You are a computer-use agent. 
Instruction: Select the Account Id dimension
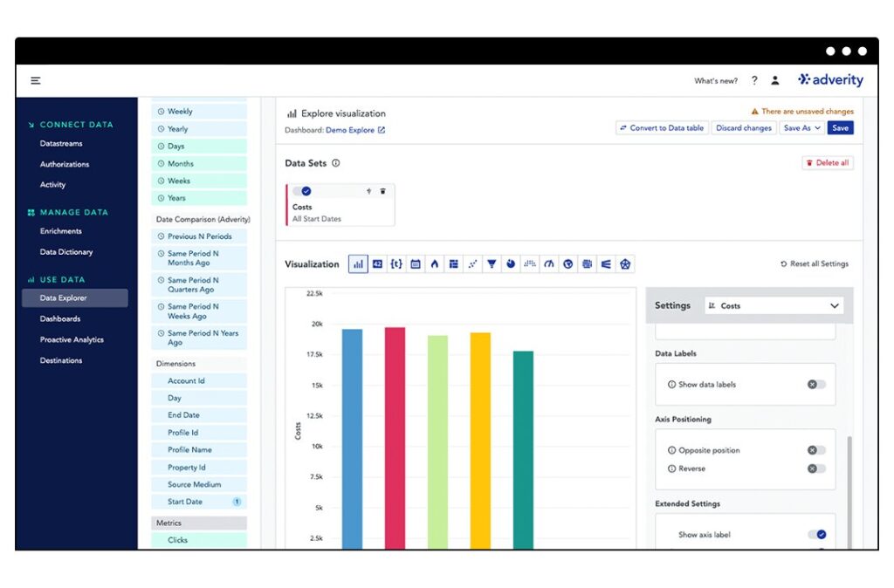(199, 380)
